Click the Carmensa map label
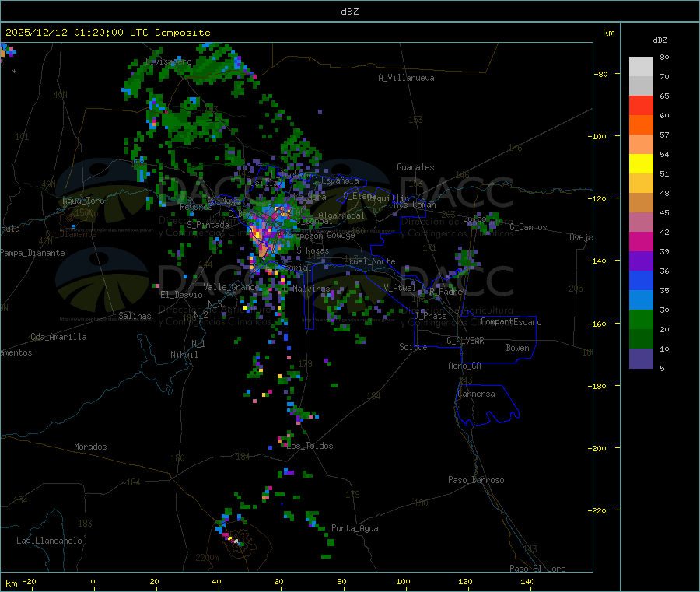700x592 pixels. 476,394
